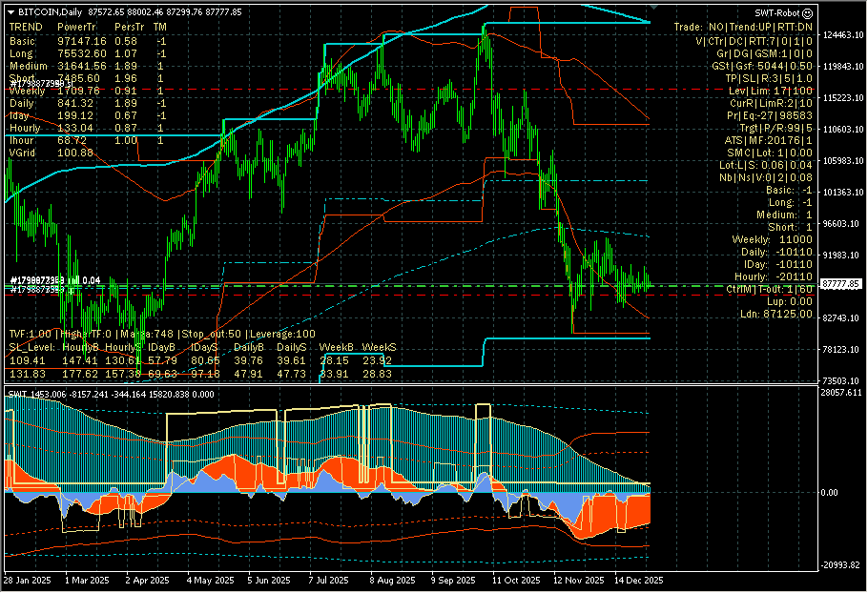Select the SL_Level value 131.83
868x593 pixels.
tap(27, 374)
